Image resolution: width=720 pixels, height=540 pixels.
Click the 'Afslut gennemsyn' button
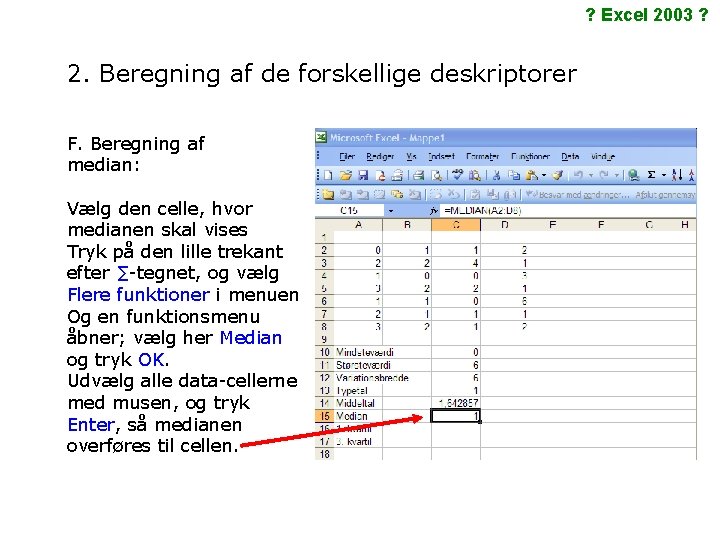point(665,195)
